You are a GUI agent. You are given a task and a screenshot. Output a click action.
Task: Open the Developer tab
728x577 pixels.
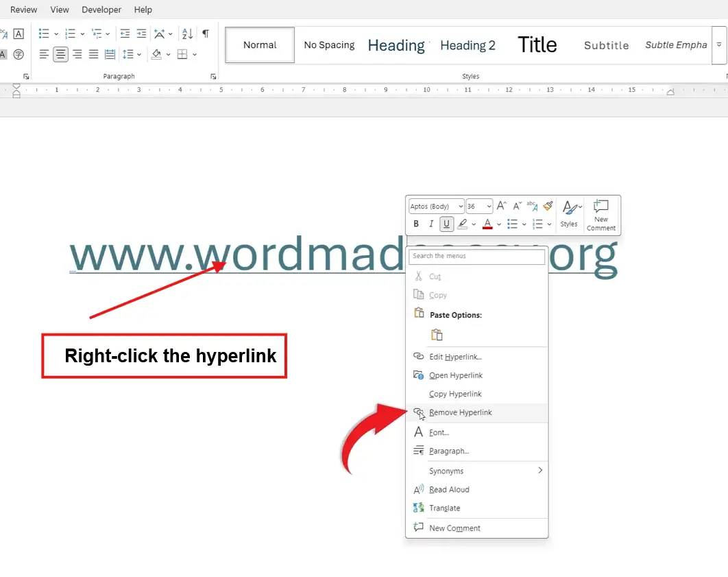tap(101, 10)
